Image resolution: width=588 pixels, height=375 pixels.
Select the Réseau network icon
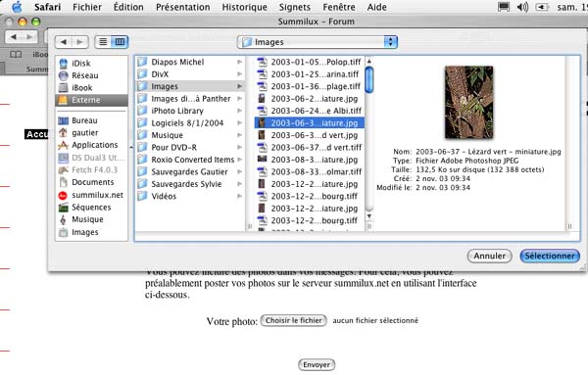coord(64,75)
